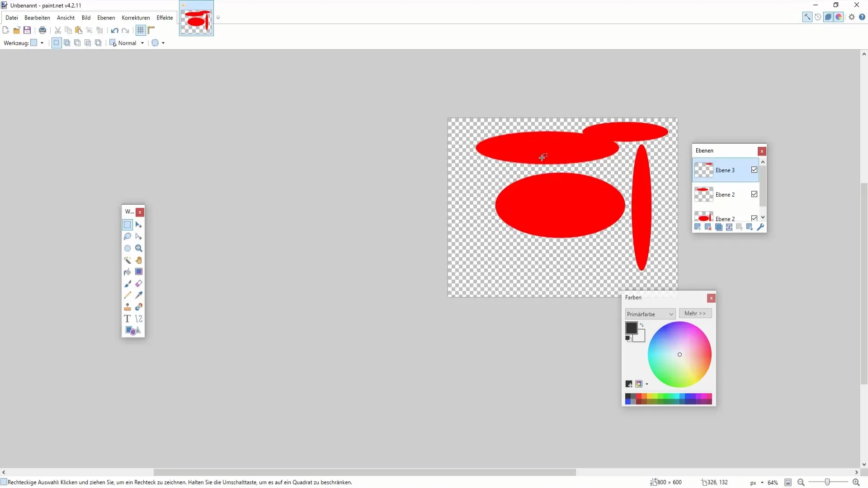
Task: Open the Effekte menu
Action: 165,18
